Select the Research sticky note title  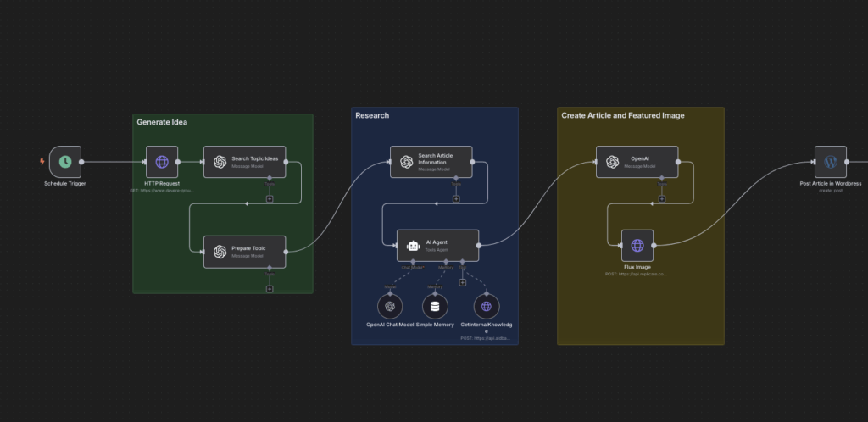[x=372, y=115]
